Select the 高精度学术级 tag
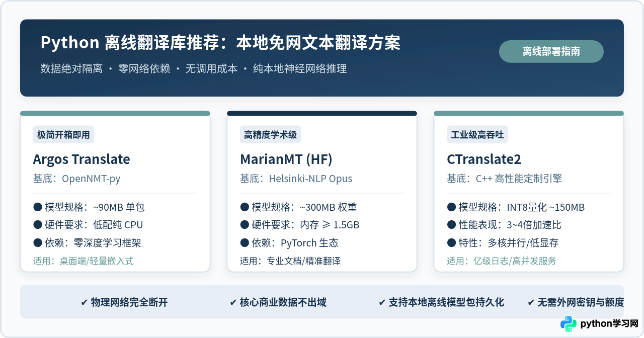The width and height of the screenshot is (644, 338). click(x=271, y=135)
